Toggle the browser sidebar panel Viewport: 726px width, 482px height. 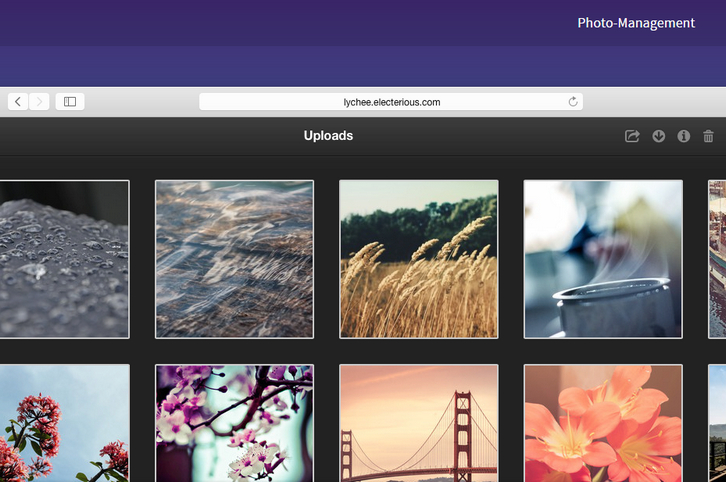pyautogui.click(x=70, y=101)
